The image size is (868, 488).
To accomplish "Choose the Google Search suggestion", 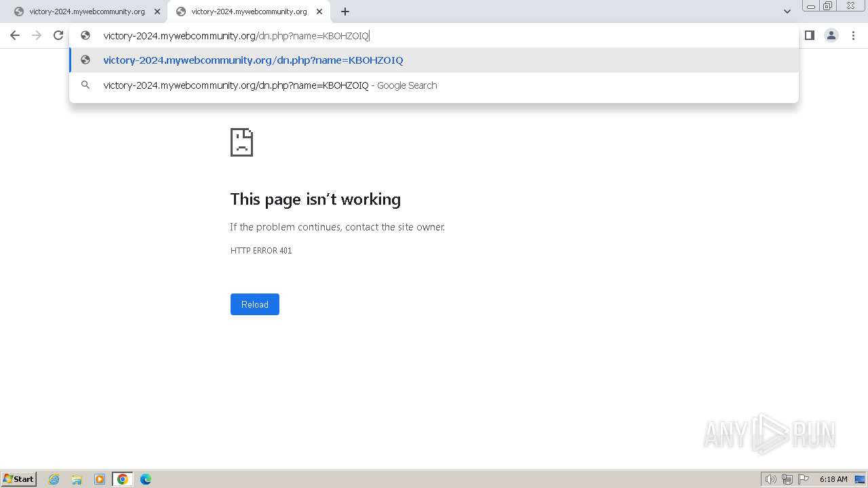I will click(434, 85).
